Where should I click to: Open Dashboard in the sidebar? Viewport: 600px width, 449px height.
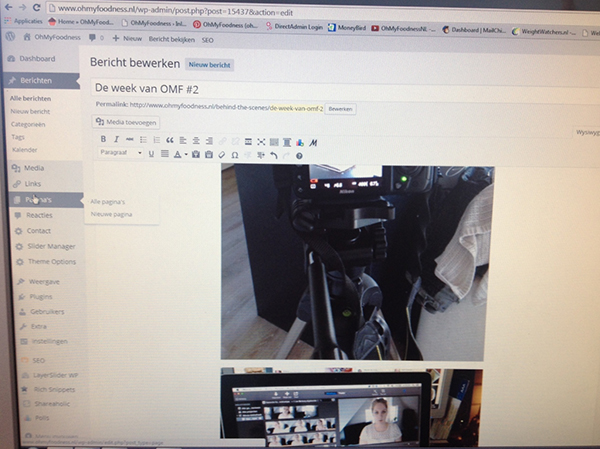click(37, 59)
